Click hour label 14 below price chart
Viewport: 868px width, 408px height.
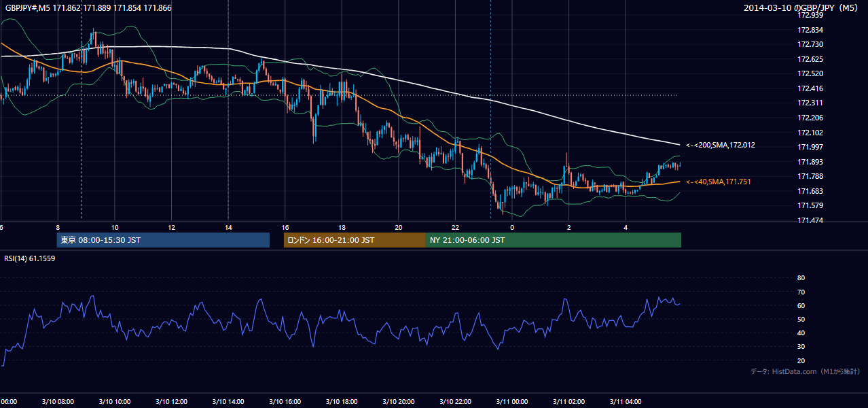[228, 227]
